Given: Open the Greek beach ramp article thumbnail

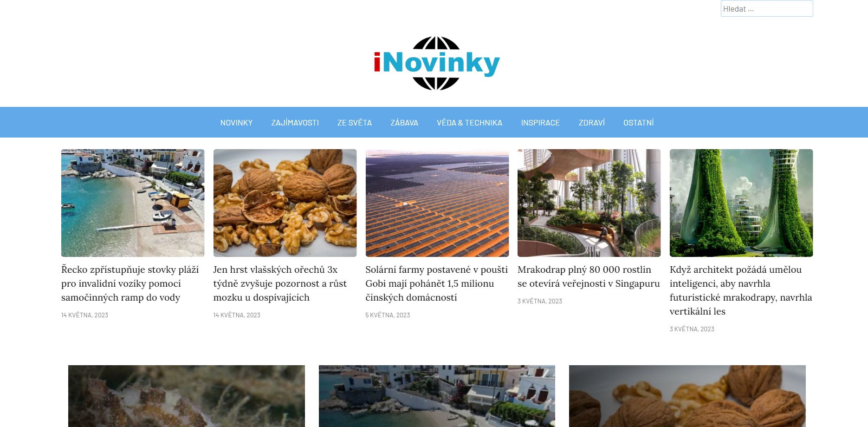Looking at the screenshot, I should tap(133, 203).
